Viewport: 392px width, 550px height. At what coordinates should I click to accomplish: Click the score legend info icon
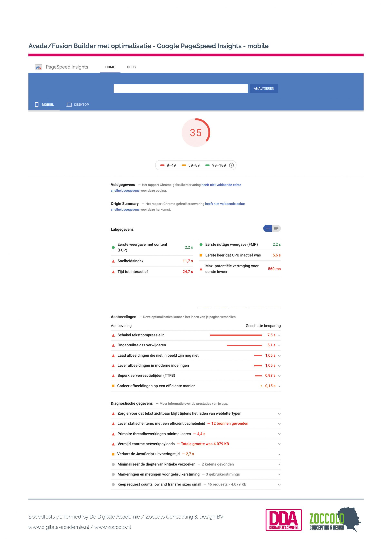(x=231, y=165)
